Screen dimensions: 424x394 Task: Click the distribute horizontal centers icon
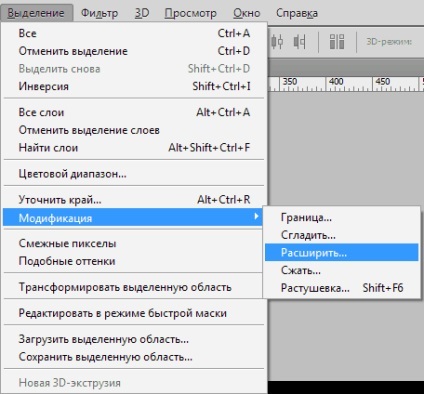pos(277,42)
